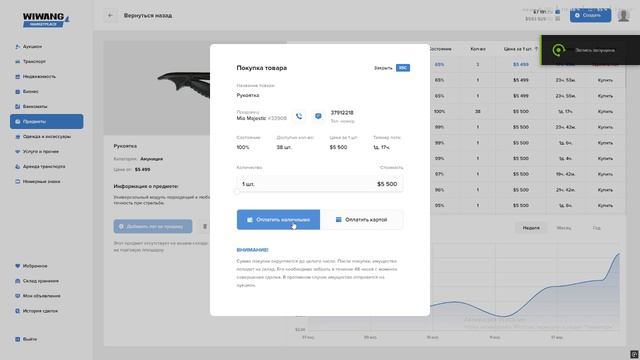
Task: Switch chart to the Год tab
Action: [x=596, y=228]
